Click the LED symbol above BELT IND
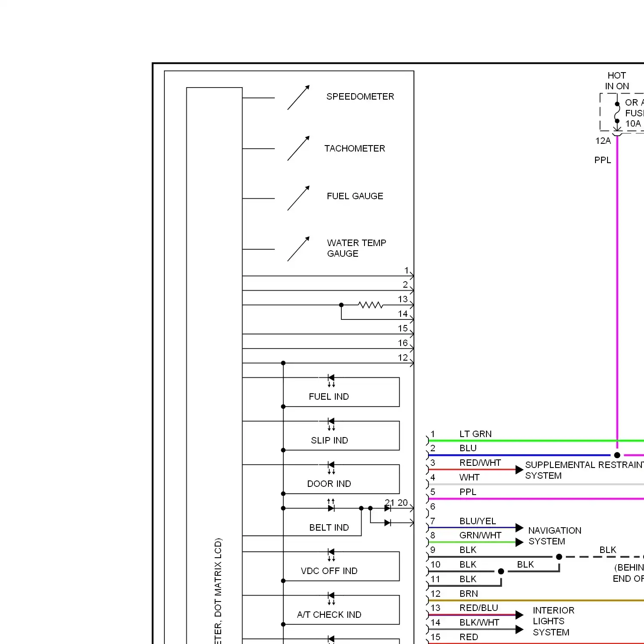The image size is (644, 644). 331,505
